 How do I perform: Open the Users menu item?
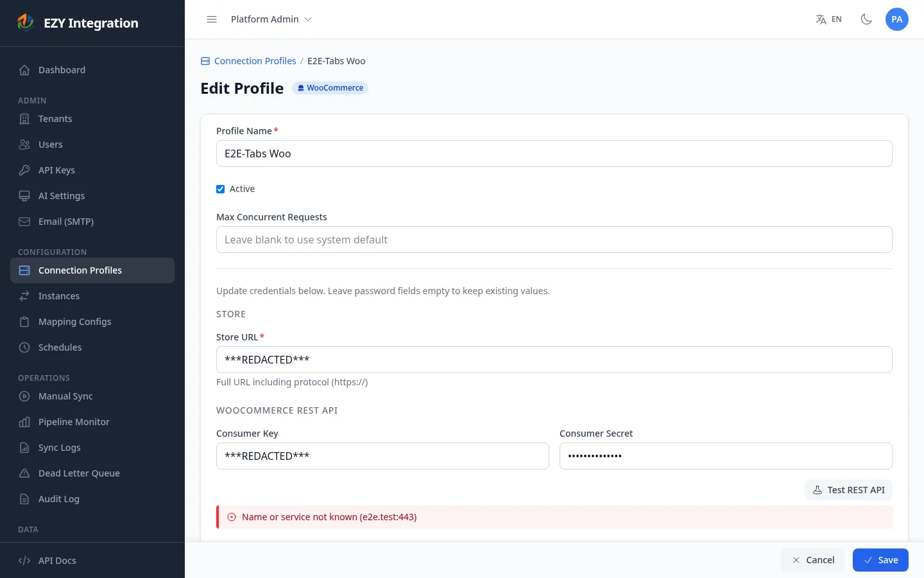tap(92, 144)
